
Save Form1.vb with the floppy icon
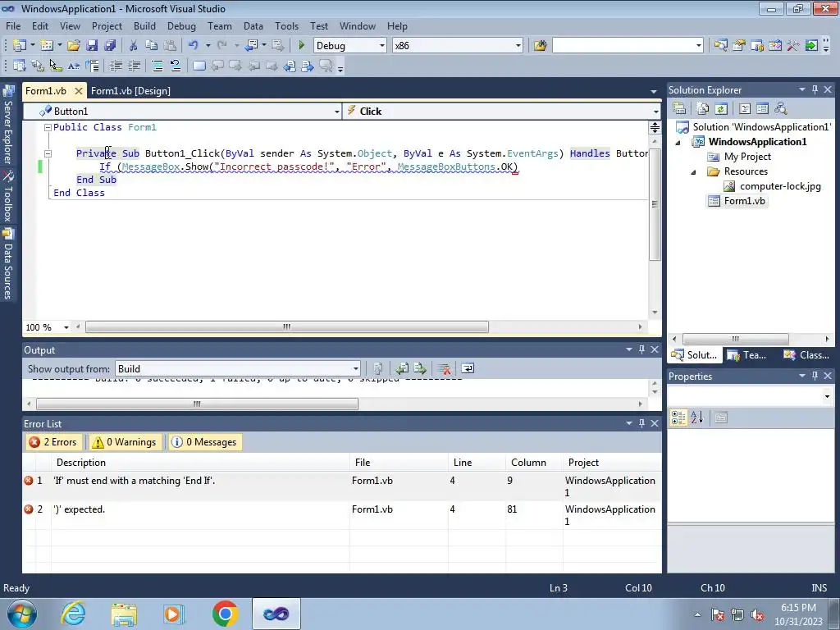92,46
